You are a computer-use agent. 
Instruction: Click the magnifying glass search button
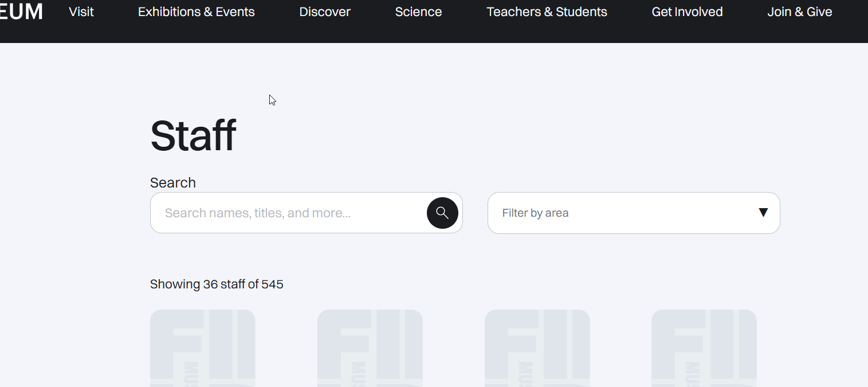tap(442, 213)
